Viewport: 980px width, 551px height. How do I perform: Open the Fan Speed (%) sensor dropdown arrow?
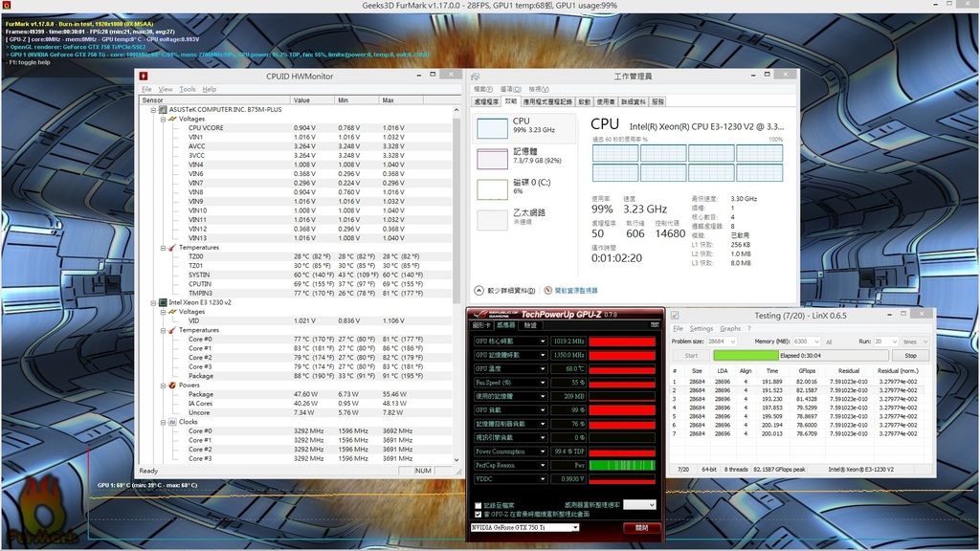point(543,383)
